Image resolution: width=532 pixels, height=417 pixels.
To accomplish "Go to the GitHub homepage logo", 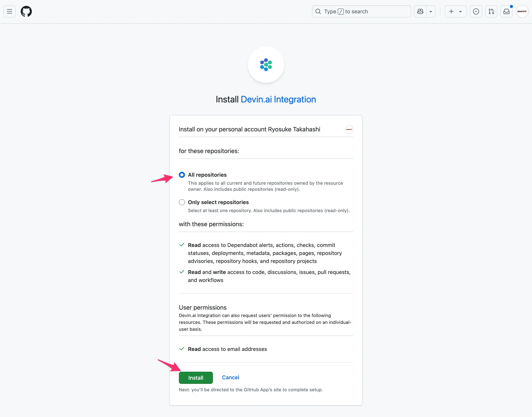I will pos(26,11).
